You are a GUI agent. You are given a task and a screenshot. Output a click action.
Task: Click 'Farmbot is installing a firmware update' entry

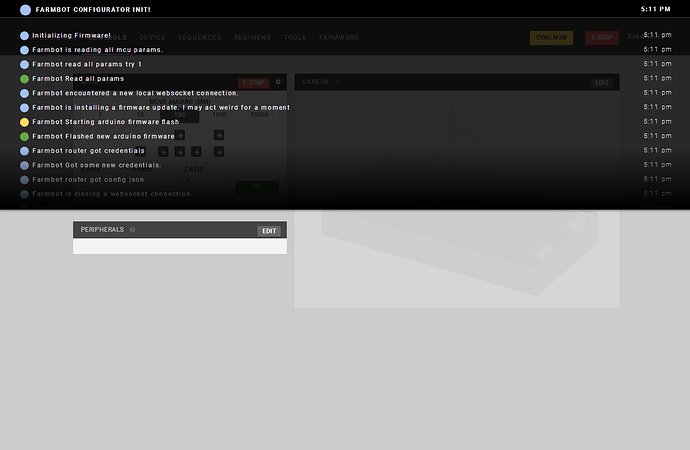click(x=161, y=107)
